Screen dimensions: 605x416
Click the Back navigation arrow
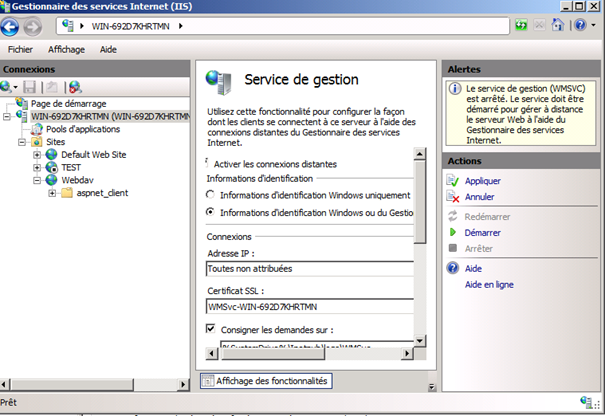[12, 23]
